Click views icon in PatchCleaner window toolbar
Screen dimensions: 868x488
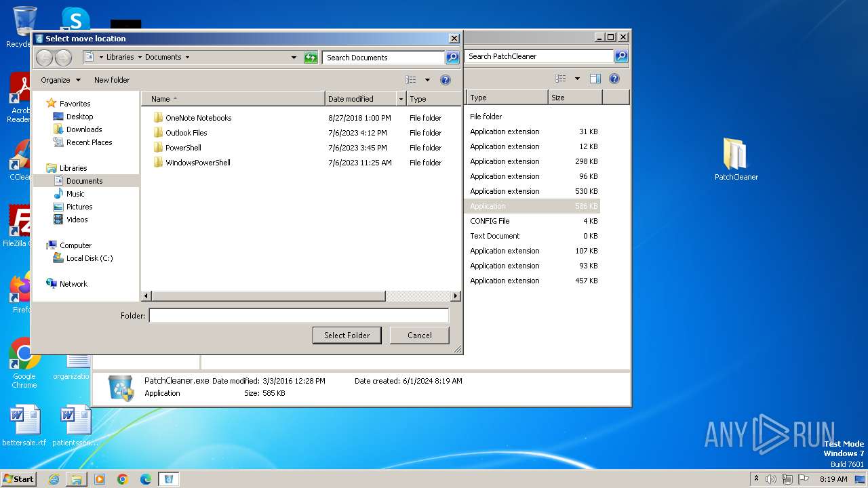(560, 79)
